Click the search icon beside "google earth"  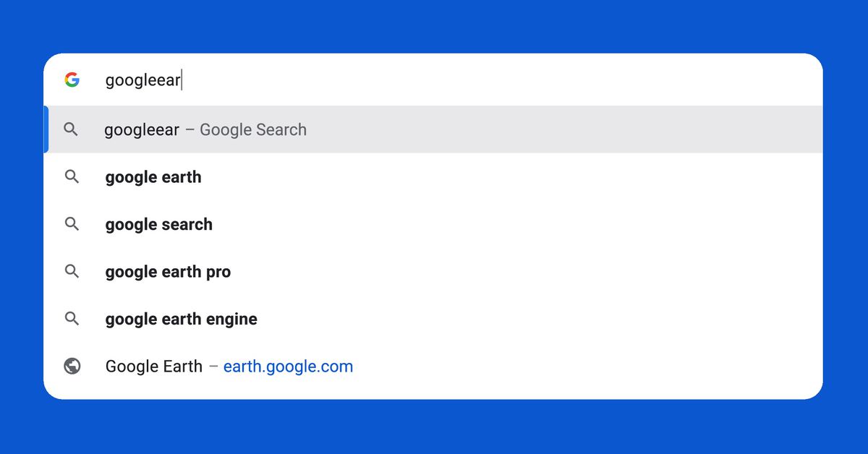[x=72, y=176]
